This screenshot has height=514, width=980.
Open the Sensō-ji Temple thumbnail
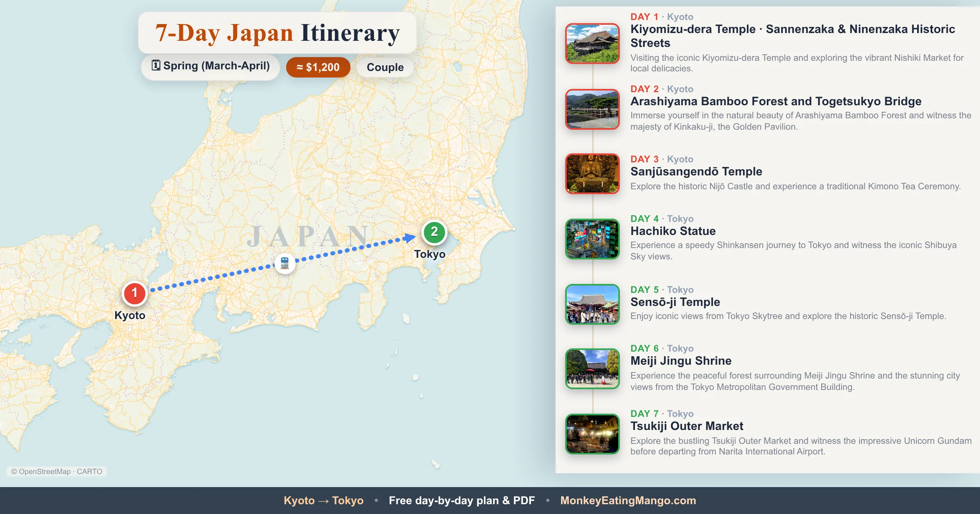point(592,304)
